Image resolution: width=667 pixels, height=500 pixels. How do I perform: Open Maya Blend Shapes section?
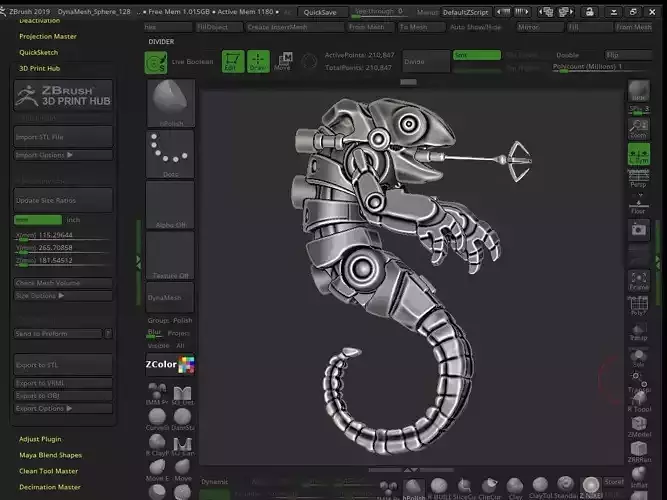pyautogui.click(x=50, y=455)
